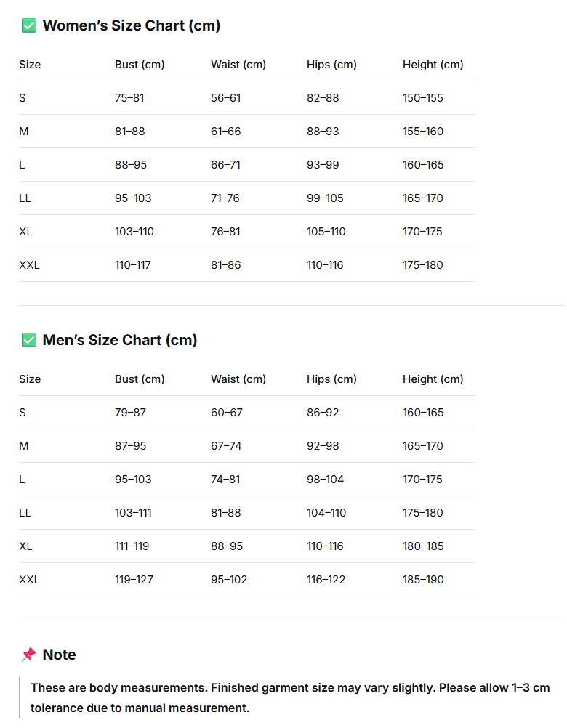Click women's XL hips value 105–110
Viewport: 567px width, 728px height.
pyautogui.click(x=326, y=232)
